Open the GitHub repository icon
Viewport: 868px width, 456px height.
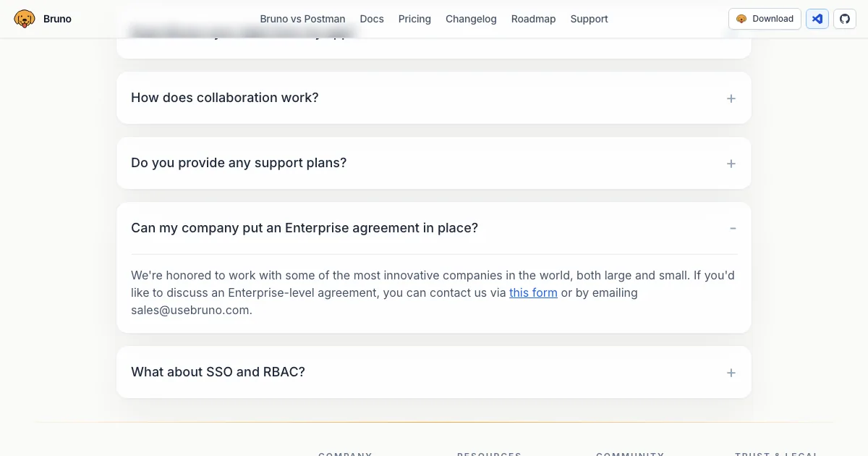coord(845,19)
